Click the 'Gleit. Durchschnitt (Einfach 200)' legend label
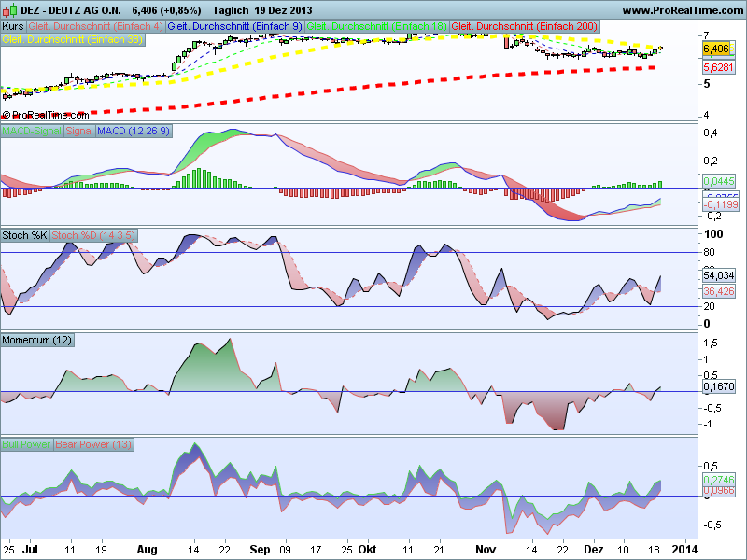 (525, 26)
